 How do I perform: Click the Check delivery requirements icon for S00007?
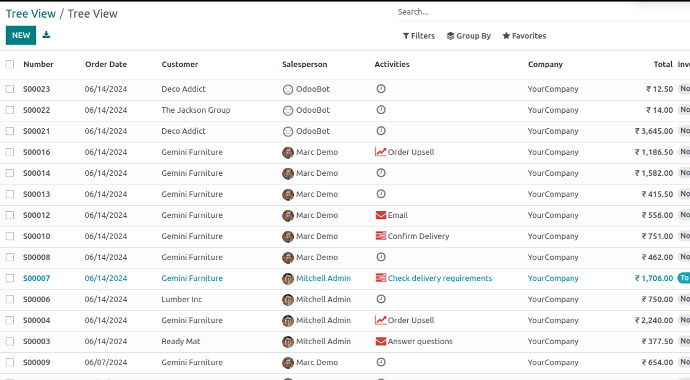381,278
